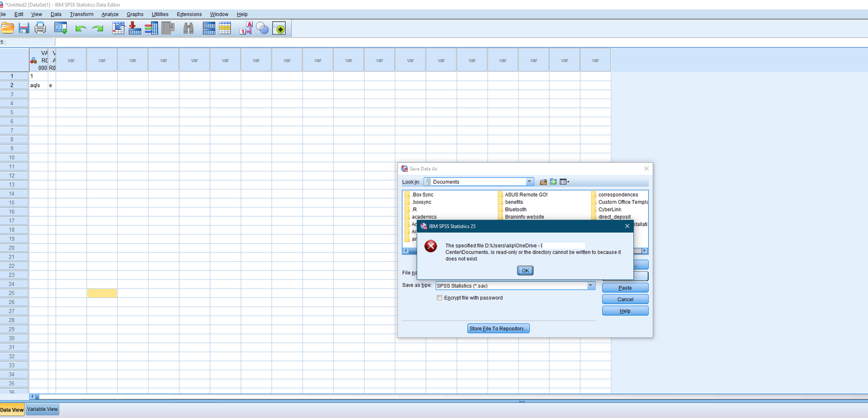The height and width of the screenshot is (418, 868).
Task: Click the highlighted yellow cell in row 25
Action: (x=102, y=293)
